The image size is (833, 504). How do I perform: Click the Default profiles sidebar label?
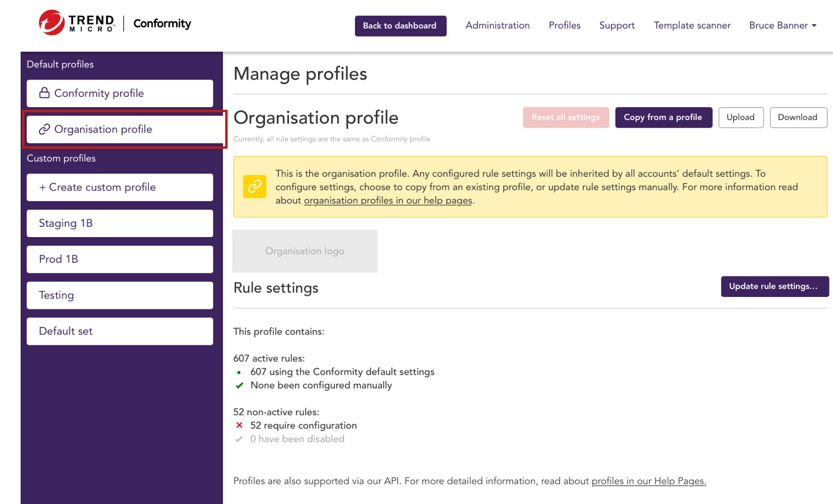tap(60, 64)
